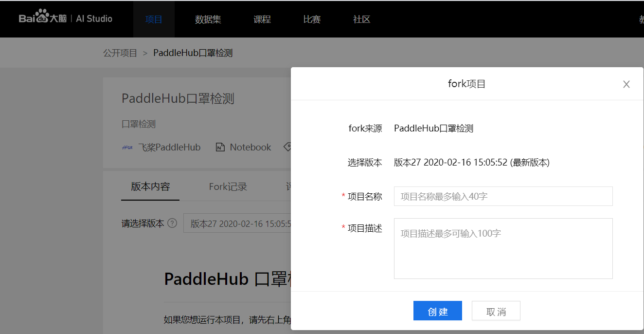Click the fork来源 value PaddleHub口罩检测
This screenshot has height=334, width=644.
tap(434, 129)
